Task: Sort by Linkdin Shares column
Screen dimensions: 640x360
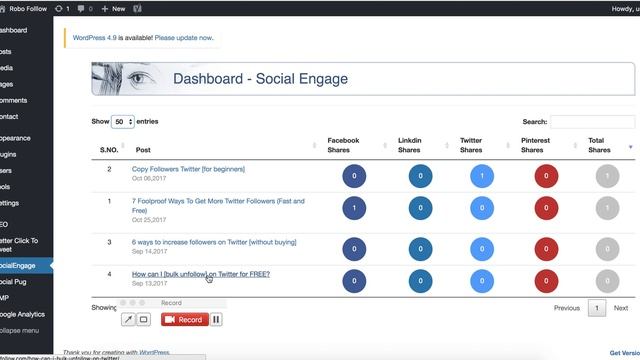Action: pyautogui.click(x=409, y=145)
